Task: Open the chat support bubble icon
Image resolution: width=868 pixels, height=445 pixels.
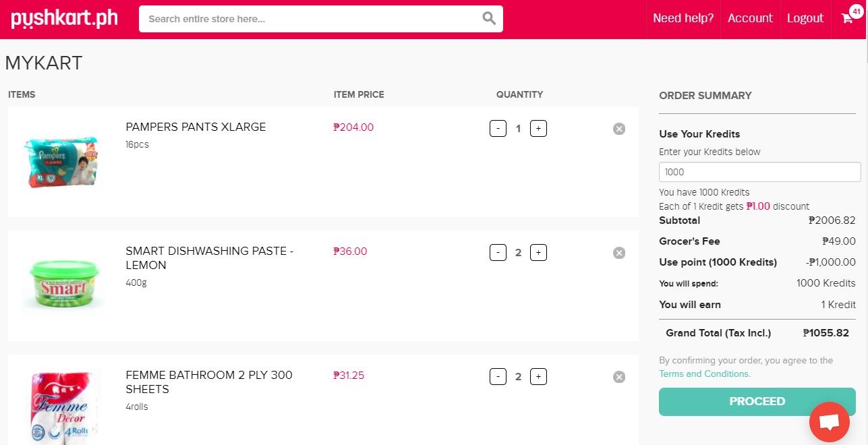Action: coord(830,421)
